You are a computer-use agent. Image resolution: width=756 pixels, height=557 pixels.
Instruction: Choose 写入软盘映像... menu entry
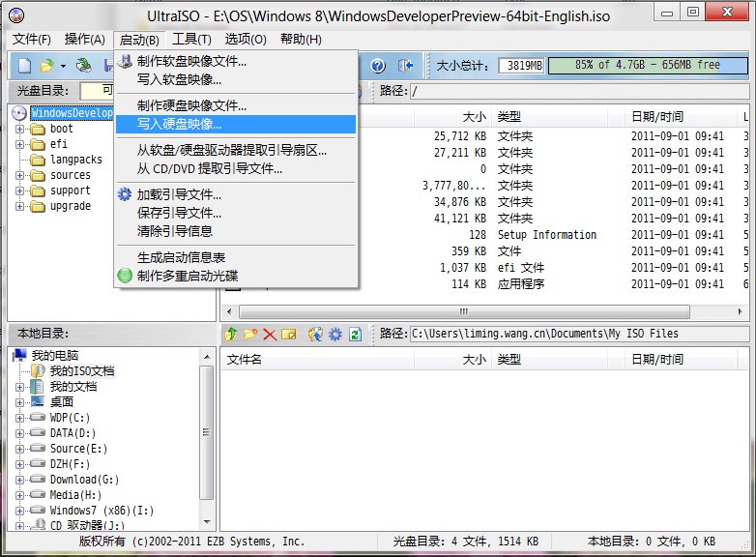coord(236,79)
